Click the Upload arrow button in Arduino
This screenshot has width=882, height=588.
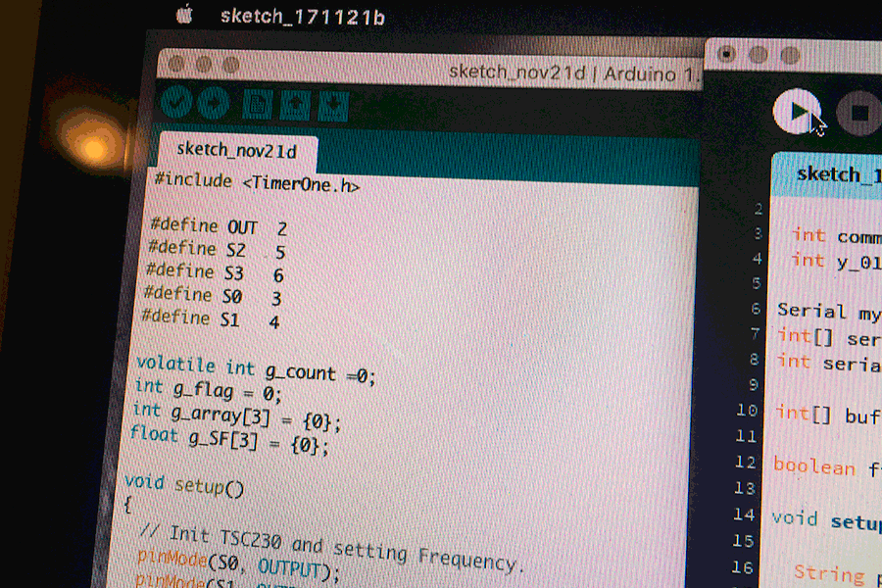pos(213,103)
